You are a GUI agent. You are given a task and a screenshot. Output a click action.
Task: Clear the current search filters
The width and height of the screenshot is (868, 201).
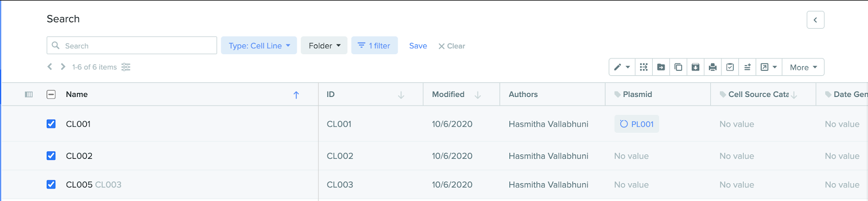pyautogui.click(x=452, y=46)
